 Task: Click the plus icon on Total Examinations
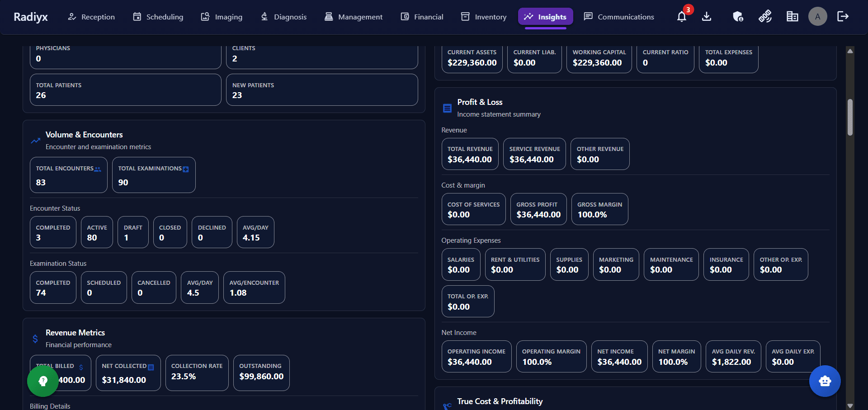pos(185,169)
